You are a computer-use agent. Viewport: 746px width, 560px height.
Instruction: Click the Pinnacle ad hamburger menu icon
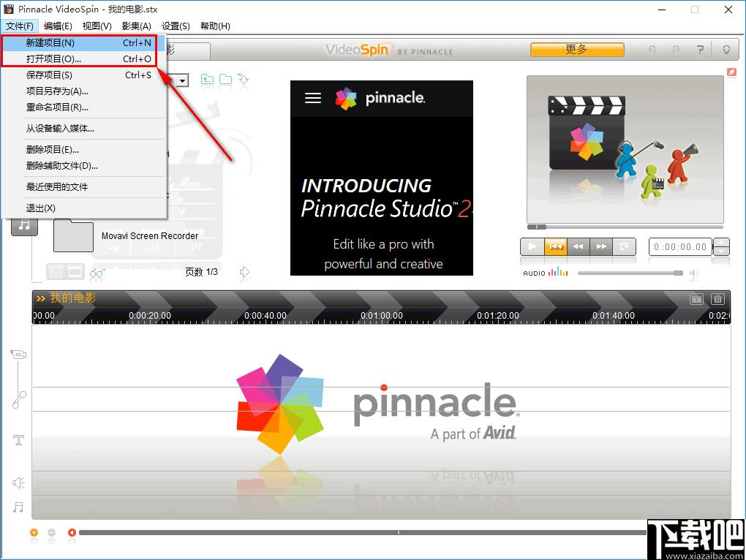pos(312,99)
